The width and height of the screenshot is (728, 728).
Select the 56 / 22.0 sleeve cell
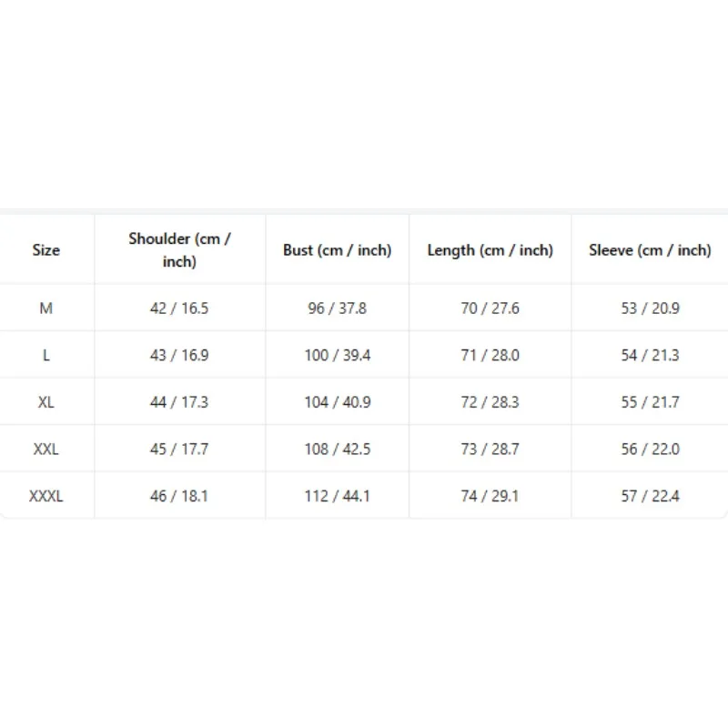coord(650,449)
